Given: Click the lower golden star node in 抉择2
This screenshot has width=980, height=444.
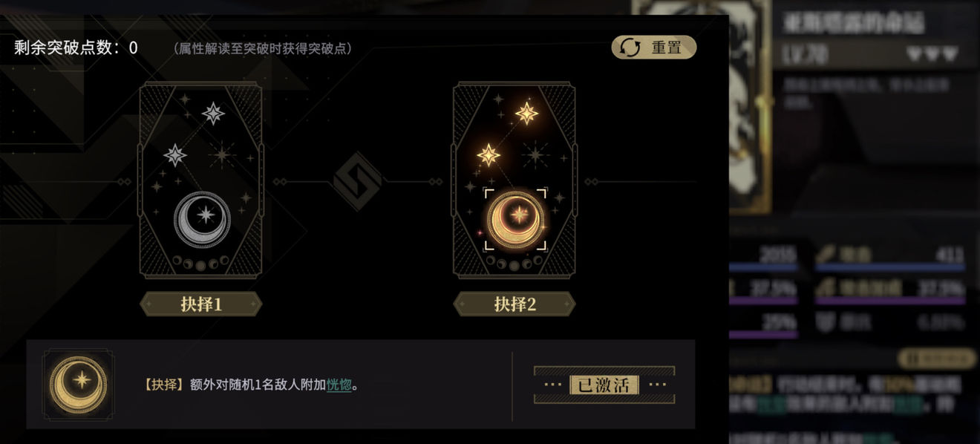Looking at the screenshot, I should coord(489,155).
